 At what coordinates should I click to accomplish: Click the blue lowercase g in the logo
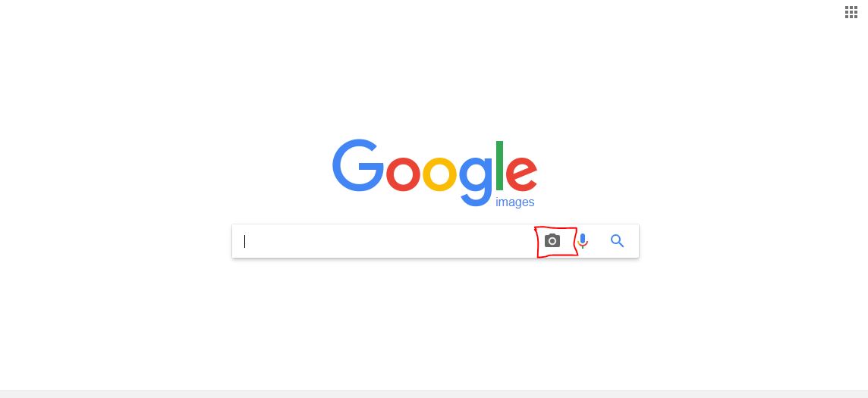coord(476,180)
